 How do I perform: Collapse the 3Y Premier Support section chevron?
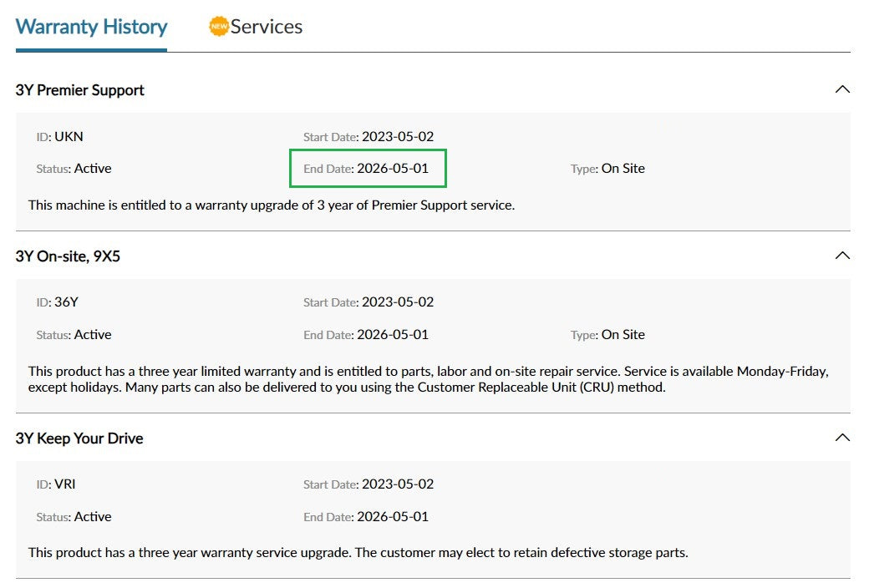tap(842, 89)
